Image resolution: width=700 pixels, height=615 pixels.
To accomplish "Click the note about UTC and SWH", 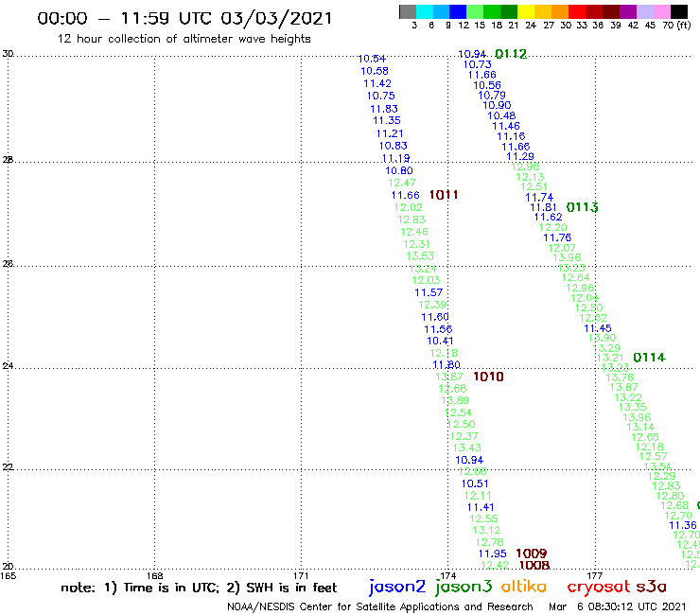I will click(x=199, y=588).
